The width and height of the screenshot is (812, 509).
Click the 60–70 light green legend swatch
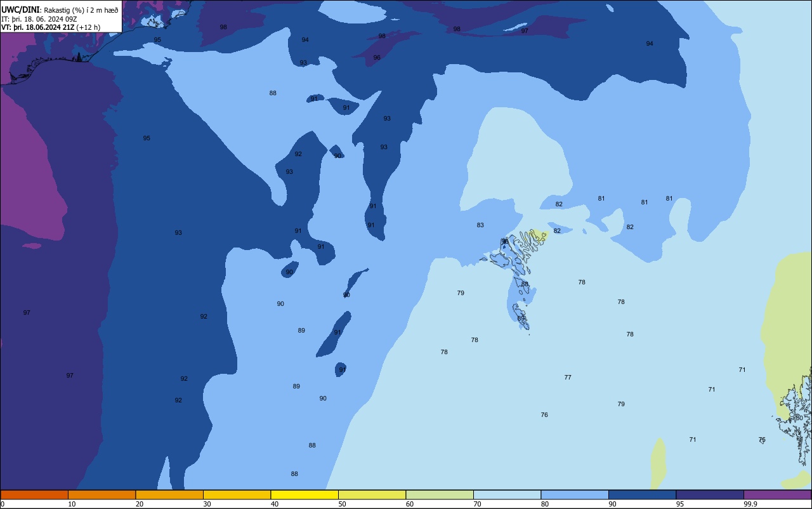(x=440, y=494)
